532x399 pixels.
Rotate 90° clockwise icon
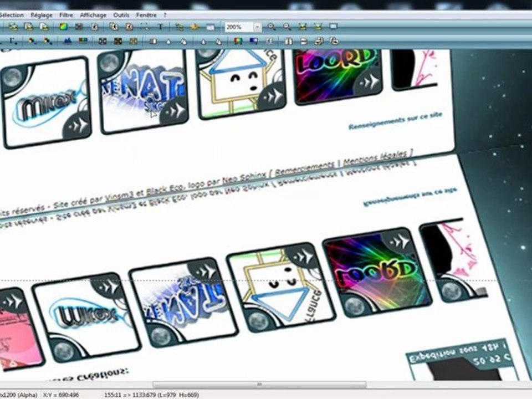(335, 42)
